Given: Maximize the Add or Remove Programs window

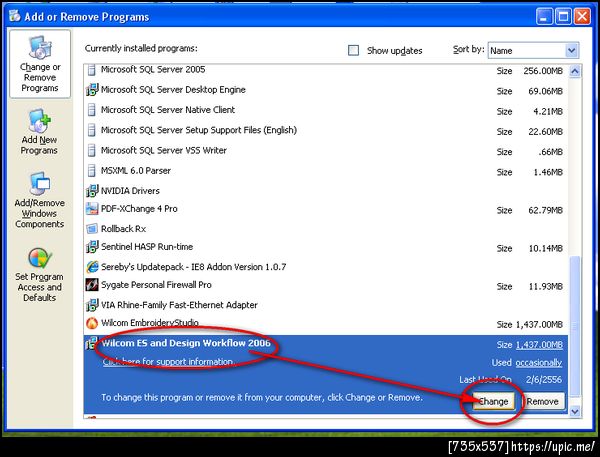Looking at the screenshot, I should 563,17.
